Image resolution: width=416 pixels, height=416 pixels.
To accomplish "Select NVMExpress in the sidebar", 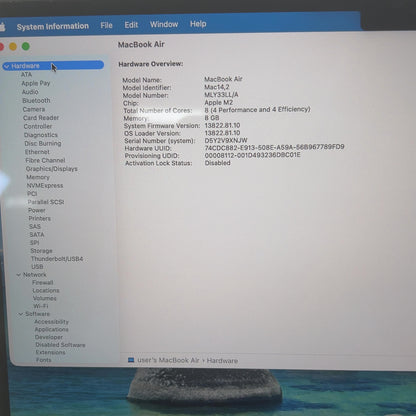I will point(45,186).
